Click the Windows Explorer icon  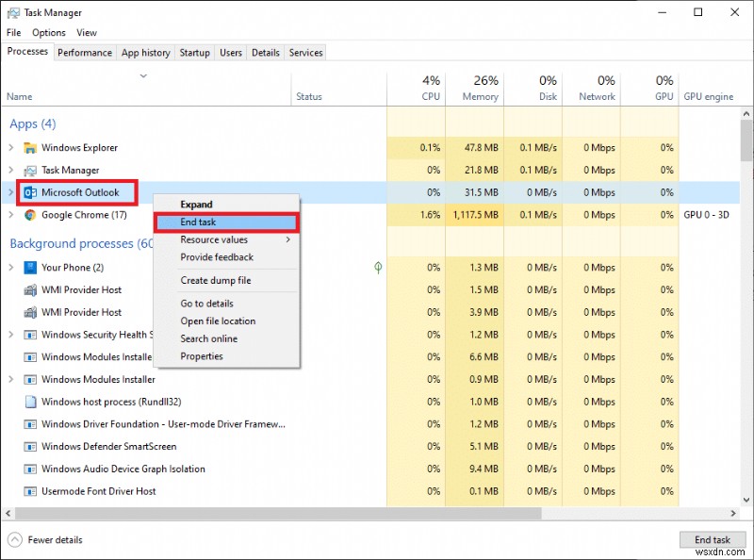32,148
